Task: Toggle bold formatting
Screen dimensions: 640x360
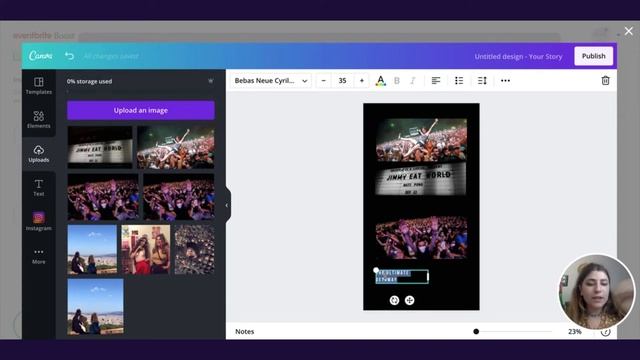Action: (x=397, y=81)
